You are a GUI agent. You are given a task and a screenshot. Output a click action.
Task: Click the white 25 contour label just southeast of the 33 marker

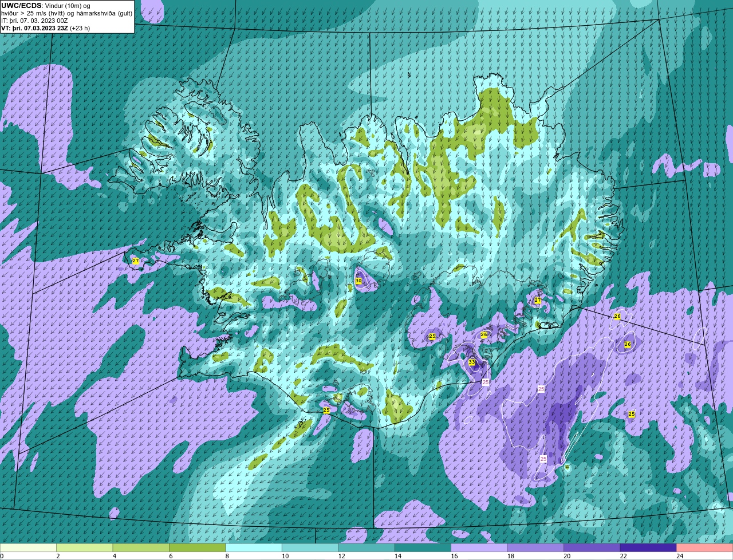click(x=486, y=381)
